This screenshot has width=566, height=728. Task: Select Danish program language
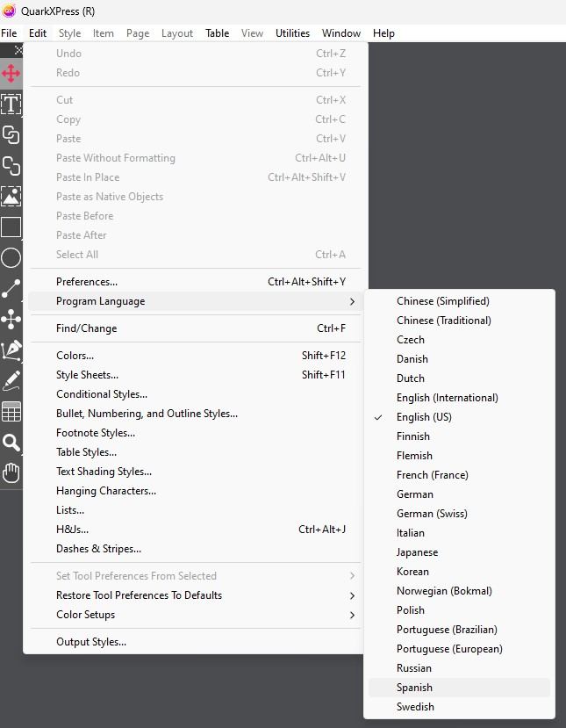pos(459,359)
